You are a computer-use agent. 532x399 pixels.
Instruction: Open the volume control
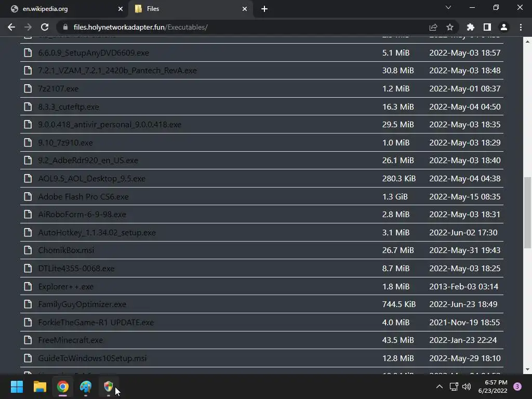pyautogui.click(x=467, y=387)
